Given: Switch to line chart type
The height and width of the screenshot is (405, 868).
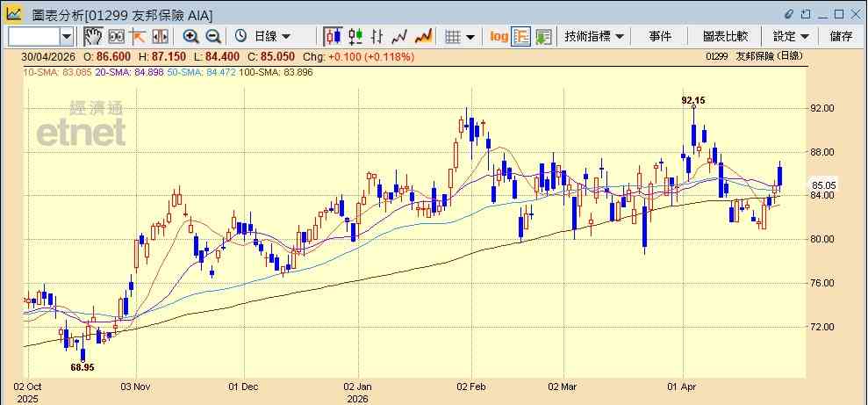Looking at the screenshot, I should pyautogui.click(x=399, y=37).
